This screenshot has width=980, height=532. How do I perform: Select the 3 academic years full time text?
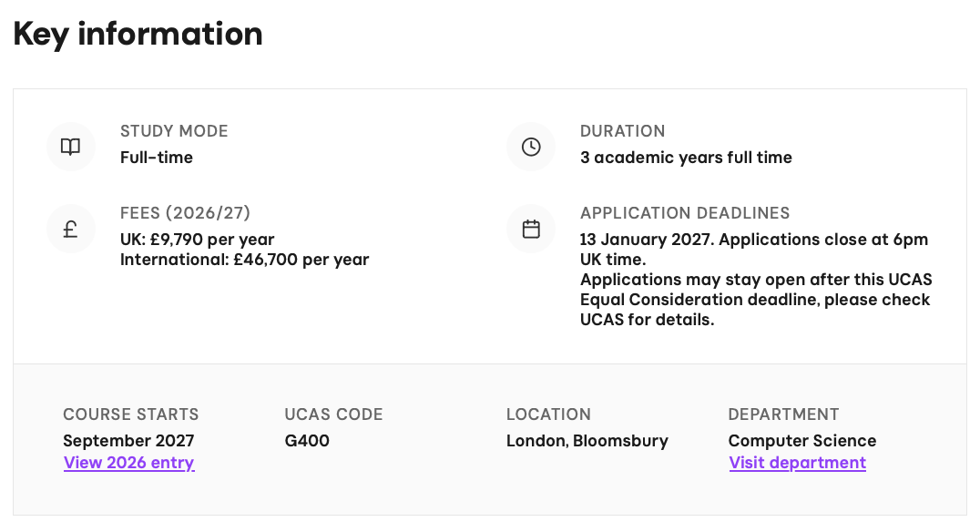[x=686, y=158]
